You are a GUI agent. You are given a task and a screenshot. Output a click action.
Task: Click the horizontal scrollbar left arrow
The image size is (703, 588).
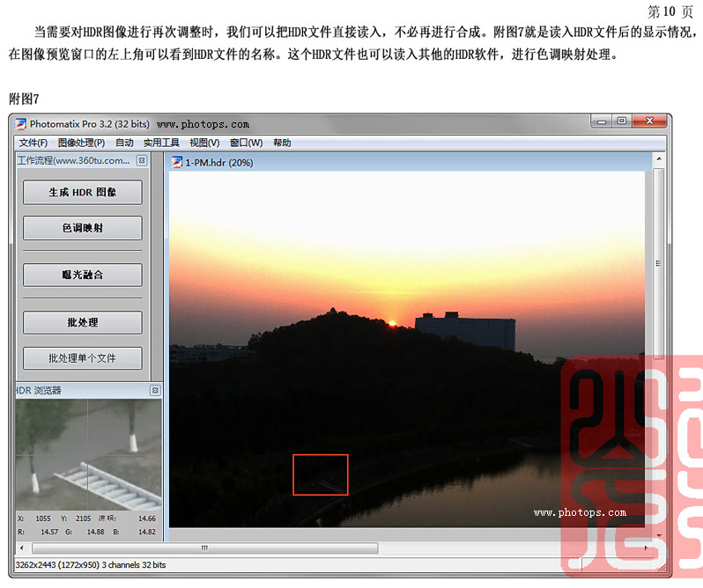click(x=21, y=548)
